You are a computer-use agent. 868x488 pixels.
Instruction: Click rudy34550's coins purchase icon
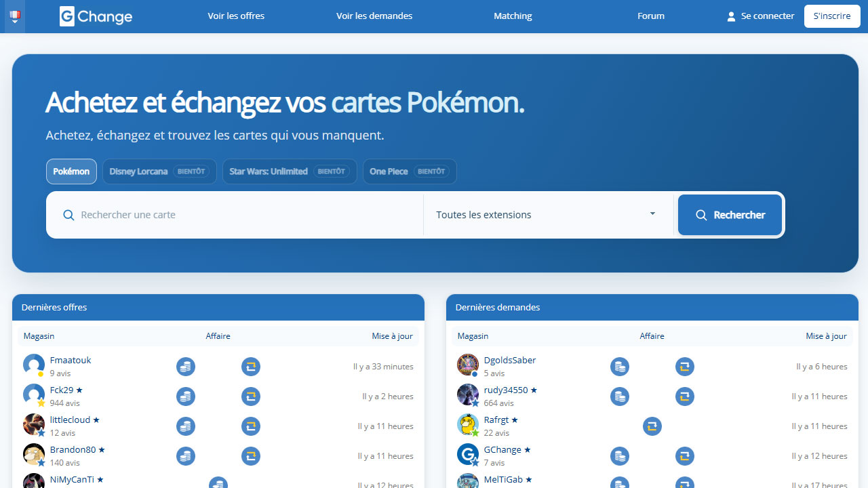(620, 396)
